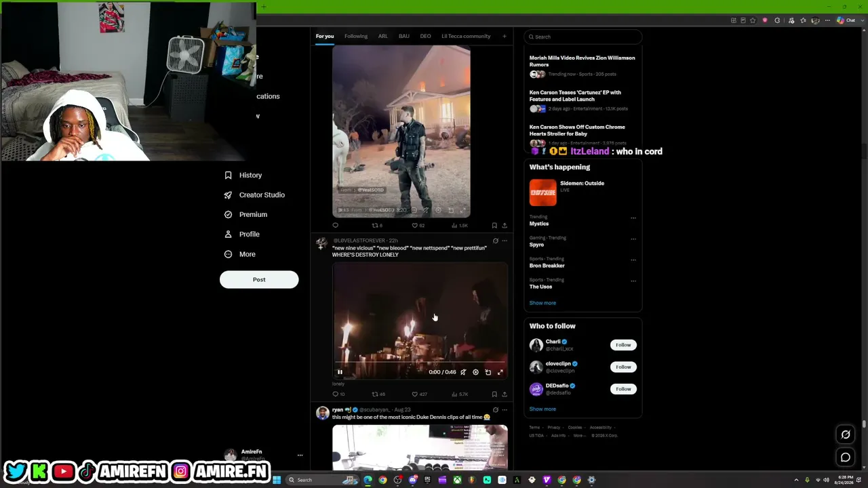Open the Xbox app in the taskbar
Viewport: 868px width, 488px height.
tap(458, 480)
